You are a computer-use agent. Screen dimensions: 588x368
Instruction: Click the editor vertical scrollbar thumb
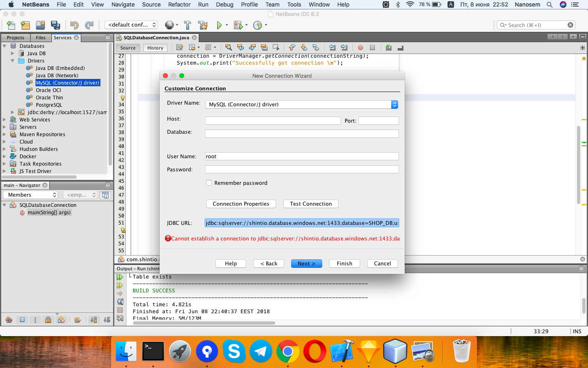579,166
